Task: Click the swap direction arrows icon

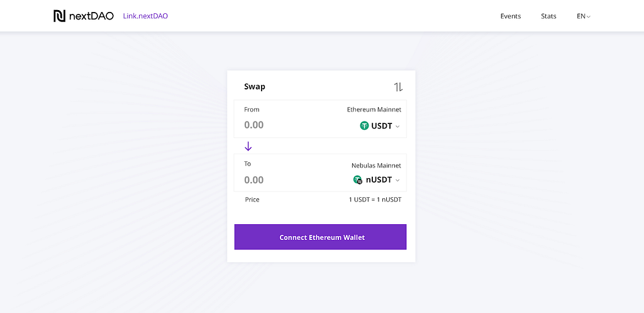Action: pyautogui.click(x=398, y=87)
